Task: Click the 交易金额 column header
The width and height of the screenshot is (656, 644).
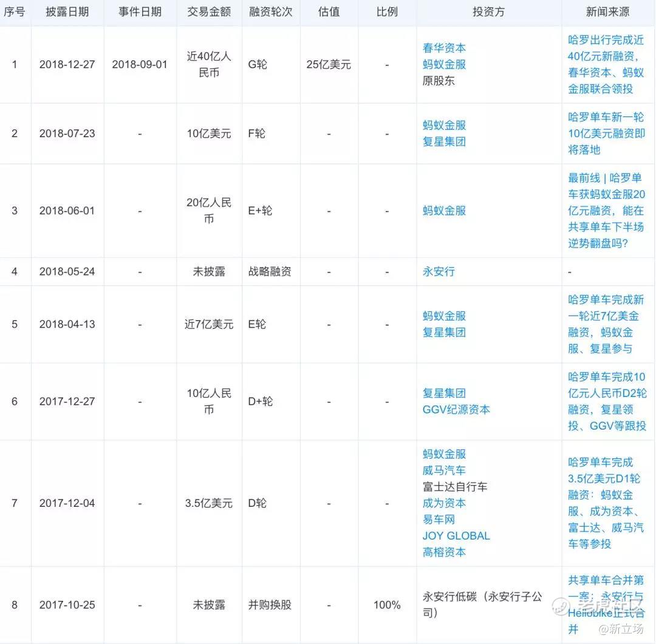Action: click(209, 12)
